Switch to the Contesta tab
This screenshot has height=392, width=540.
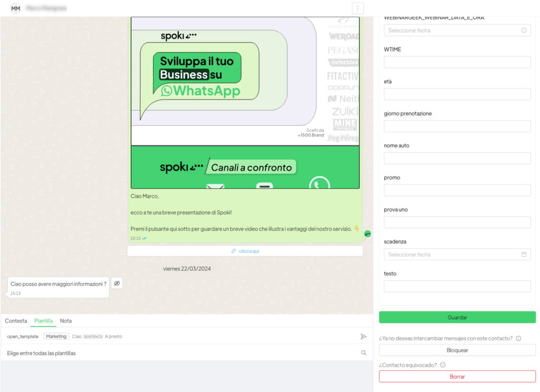pos(16,321)
